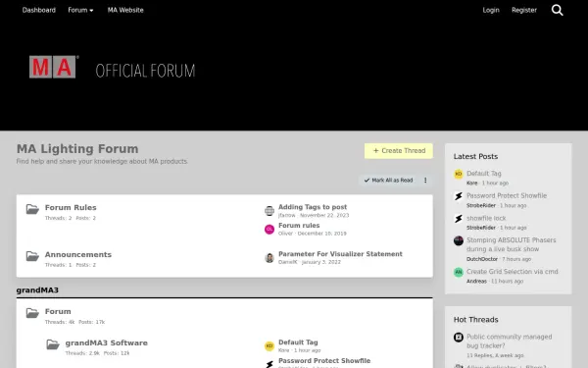
Task: Open Parameter For Visualizer Statement thread
Action: click(340, 254)
